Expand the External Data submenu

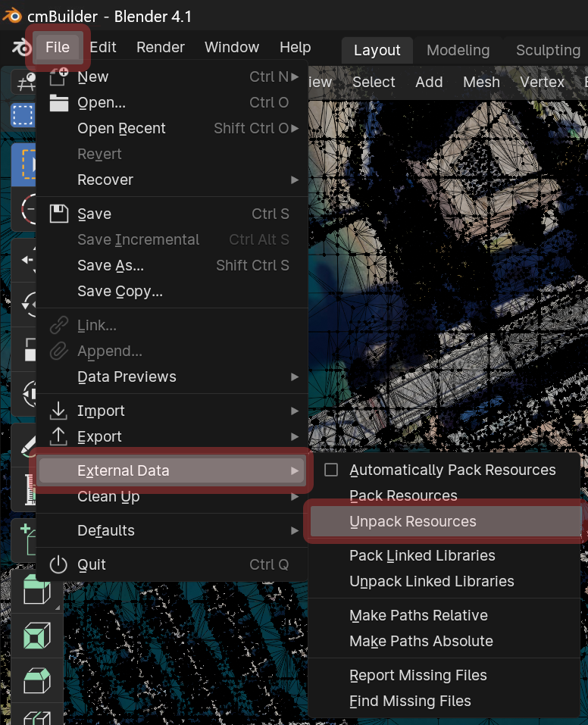point(172,470)
